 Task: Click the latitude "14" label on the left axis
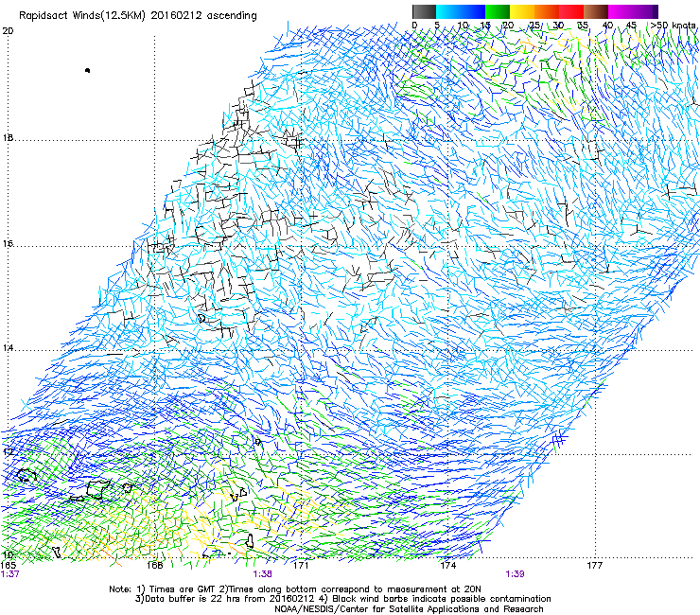(x=8, y=348)
